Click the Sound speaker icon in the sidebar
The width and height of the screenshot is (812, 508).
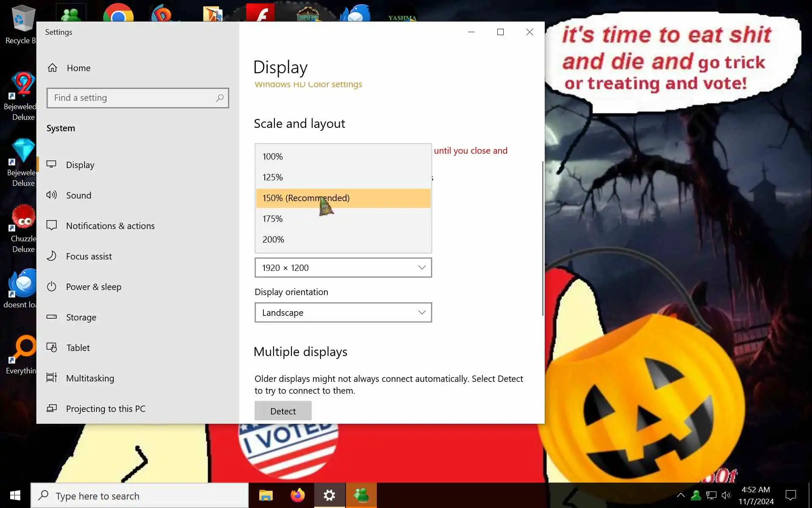tap(52, 195)
